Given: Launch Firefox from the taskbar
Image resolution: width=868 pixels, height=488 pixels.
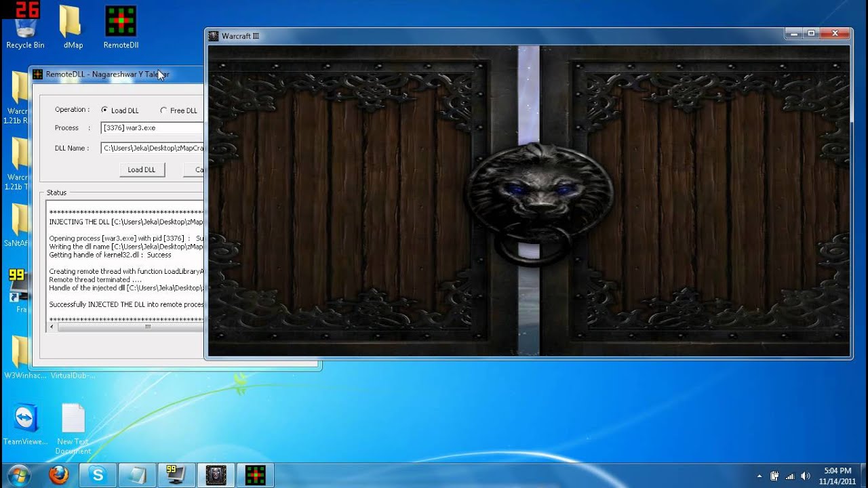Looking at the screenshot, I should tap(59, 474).
